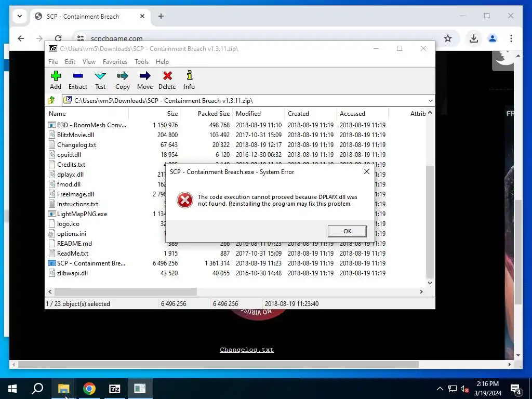Open a new Chrome tab
The image size is (532, 399).
(x=161, y=16)
